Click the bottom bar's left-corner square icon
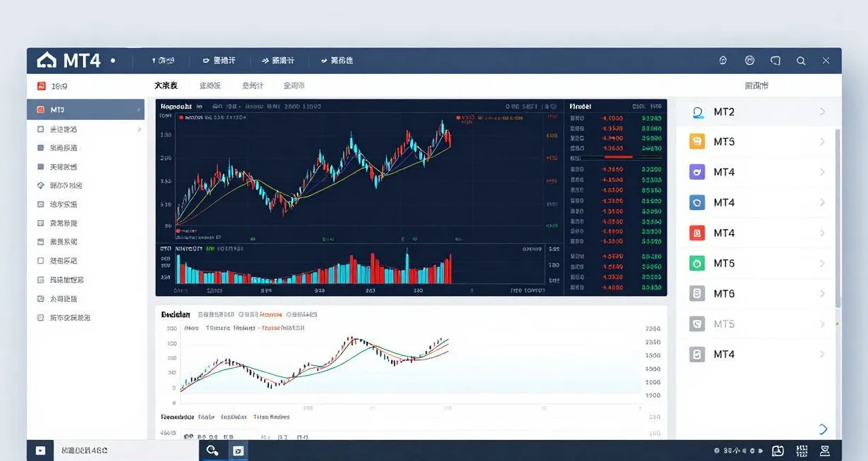Viewport: 868px width, 461px height. point(40,450)
